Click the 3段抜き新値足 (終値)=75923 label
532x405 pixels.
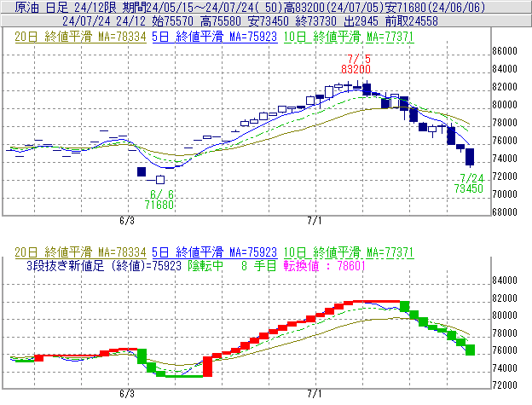pyautogui.click(x=104, y=266)
